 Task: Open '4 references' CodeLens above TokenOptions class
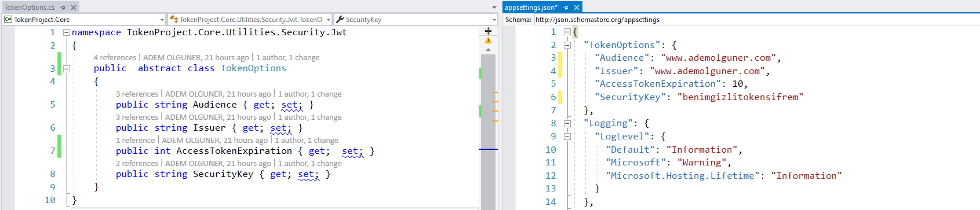tap(115, 57)
